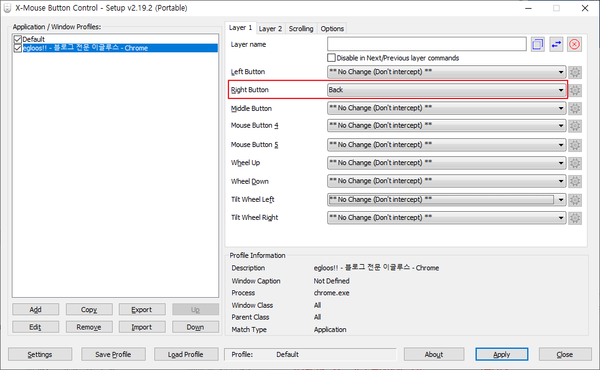
Task: Expand the Wheel Down dropdown
Action: pyautogui.click(x=446, y=181)
